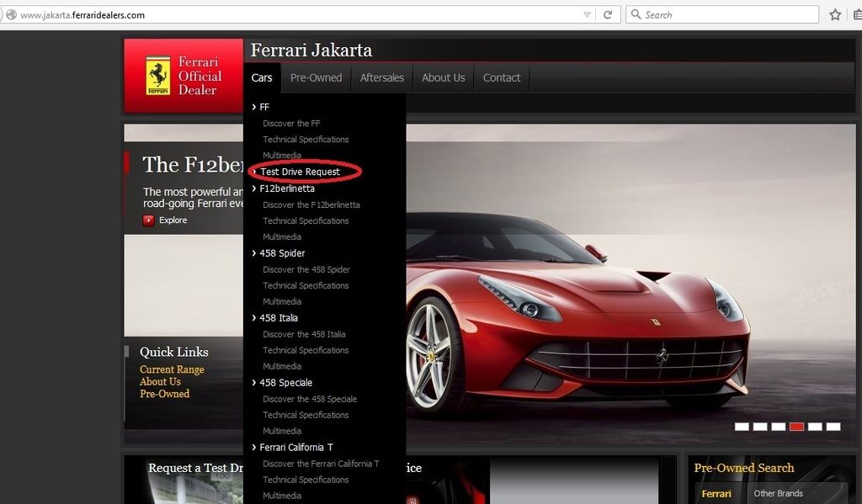Select the active red carousel slide indicator
Image resolution: width=862 pixels, height=504 pixels.
(x=796, y=427)
